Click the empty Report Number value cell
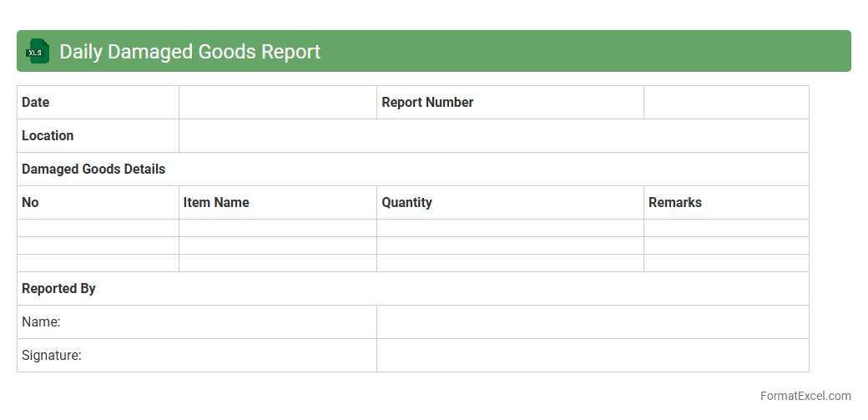Viewport: 868px width, 420px height. 725,102
